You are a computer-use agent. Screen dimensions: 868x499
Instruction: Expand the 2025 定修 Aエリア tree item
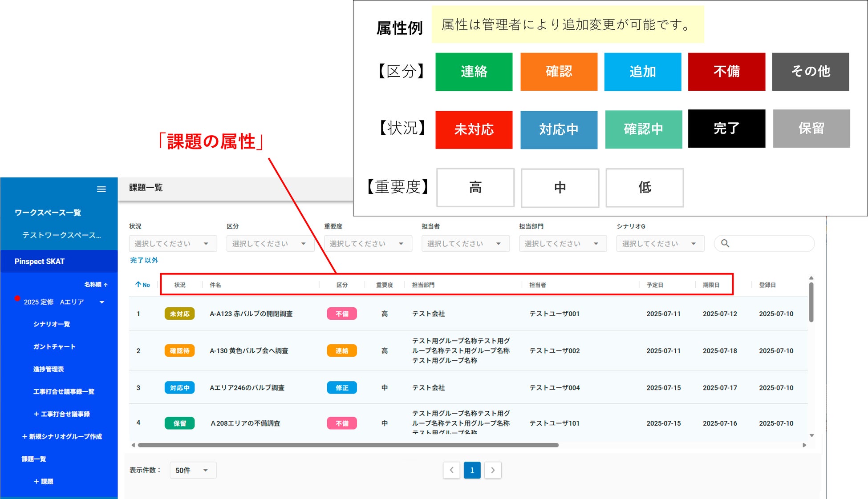[x=102, y=302]
